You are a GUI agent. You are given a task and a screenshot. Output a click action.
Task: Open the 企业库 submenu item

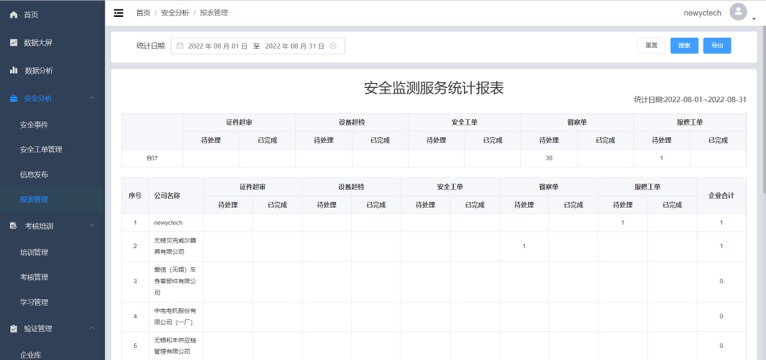pyautogui.click(x=52, y=355)
